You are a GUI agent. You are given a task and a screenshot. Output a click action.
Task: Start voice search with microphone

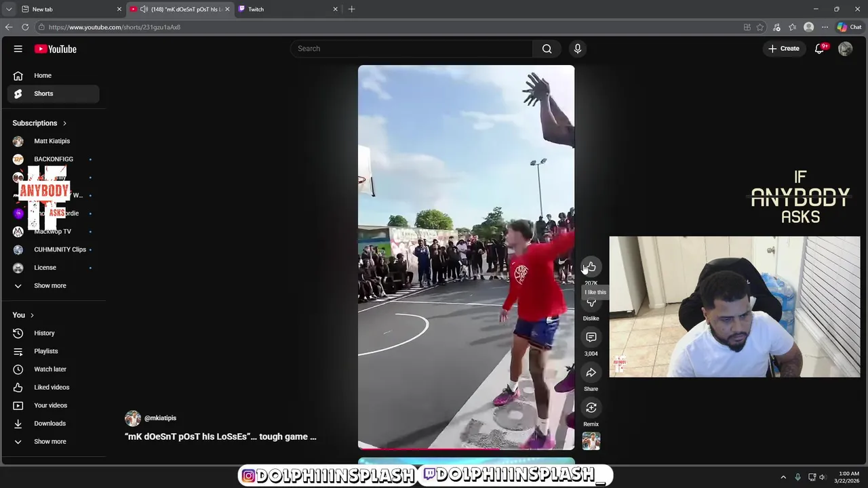click(578, 49)
